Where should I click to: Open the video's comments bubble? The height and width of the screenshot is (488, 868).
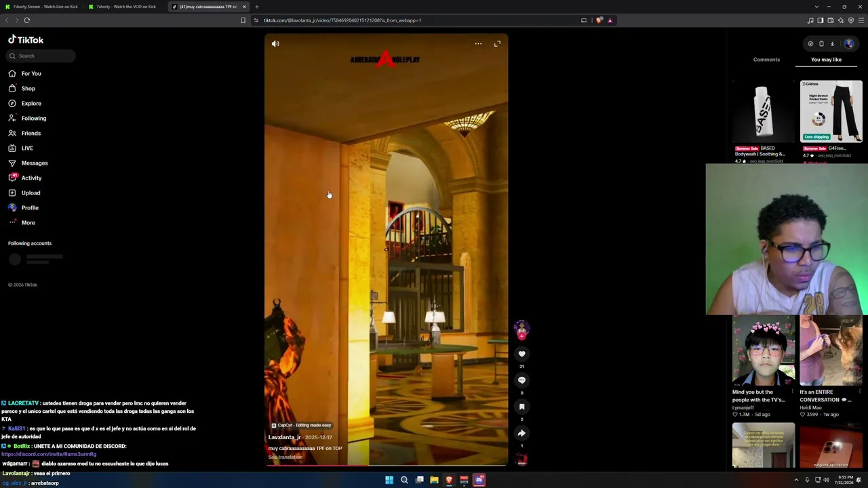point(521,380)
